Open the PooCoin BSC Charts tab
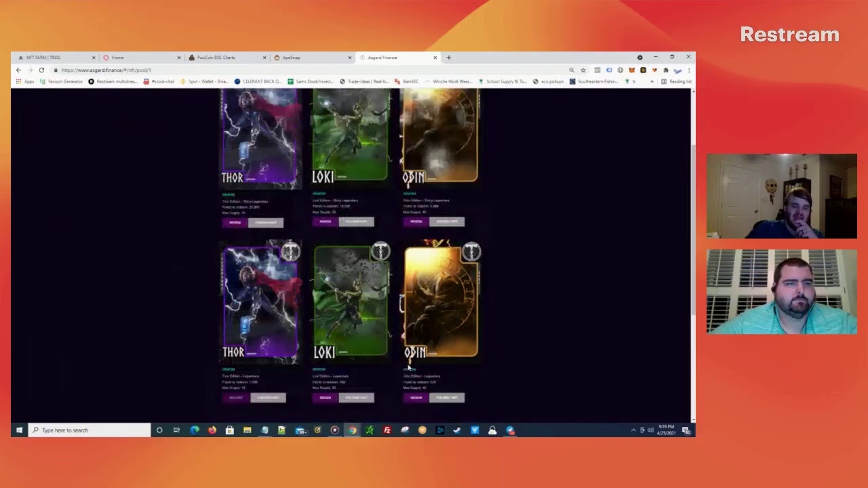 pyautogui.click(x=227, y=58)
